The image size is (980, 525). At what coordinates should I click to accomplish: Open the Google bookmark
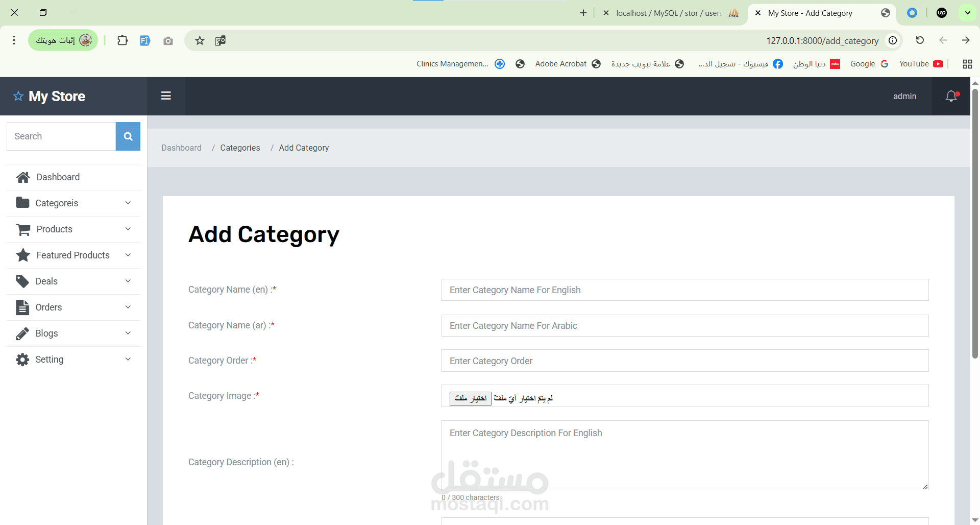coord(869,64)
